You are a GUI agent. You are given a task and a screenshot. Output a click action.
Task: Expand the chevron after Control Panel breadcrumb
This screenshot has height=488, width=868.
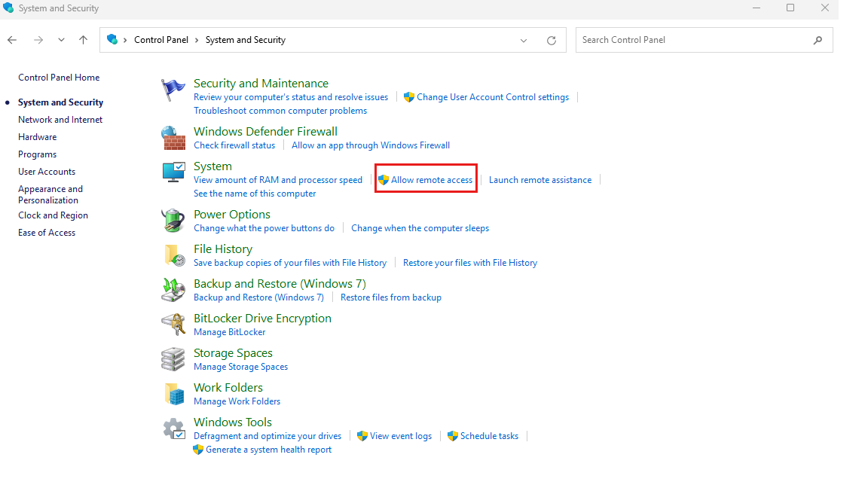click(197, 40)
